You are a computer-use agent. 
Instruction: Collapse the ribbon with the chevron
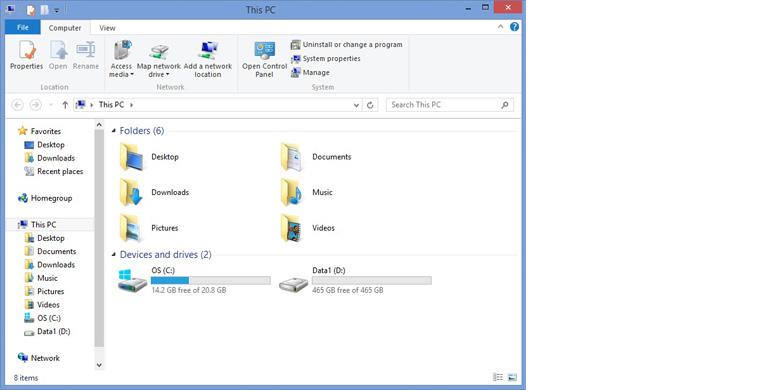pyautogui.click(x=500, y=27)
